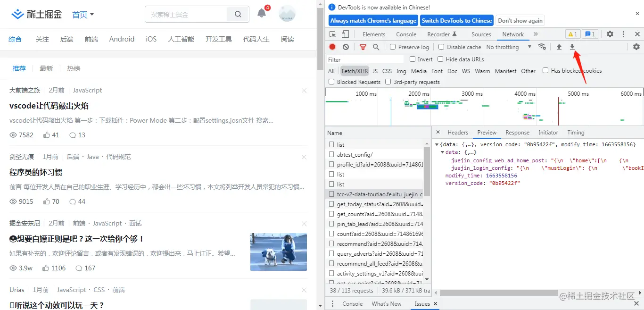Open network search magnifier icon

[376, 47]
